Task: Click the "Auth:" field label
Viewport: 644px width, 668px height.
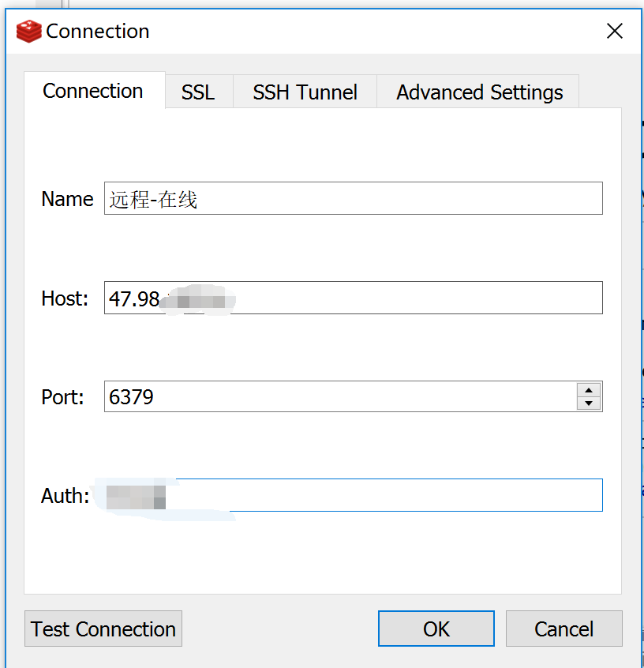Action: pos(65,497)
